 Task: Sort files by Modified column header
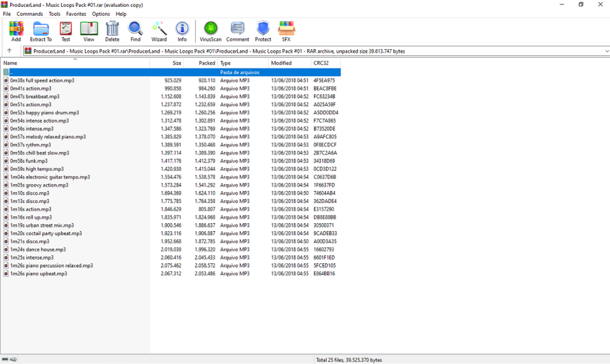pyautogui.click(x=290, y=63)
